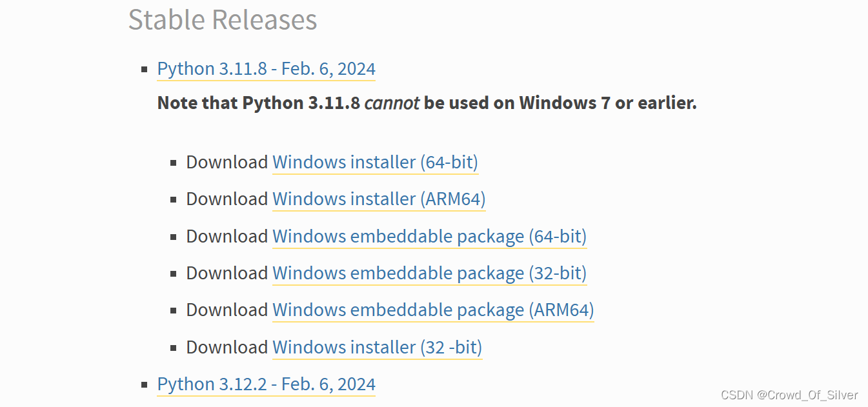Download Windows embeddable package (ARM64)
This screenshot has width=868, height=407.
(433, 310)
